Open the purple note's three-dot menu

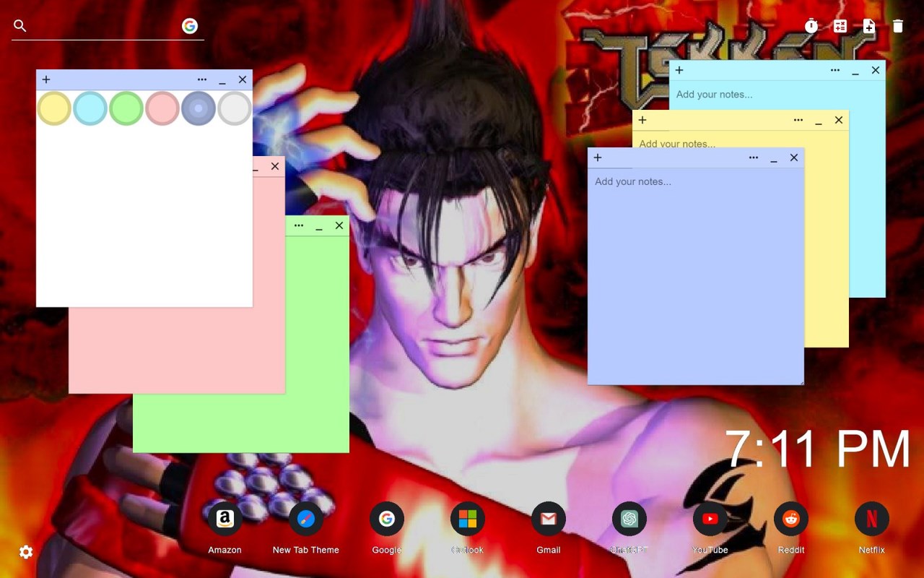pyautogui.click(x=754, y=158)
